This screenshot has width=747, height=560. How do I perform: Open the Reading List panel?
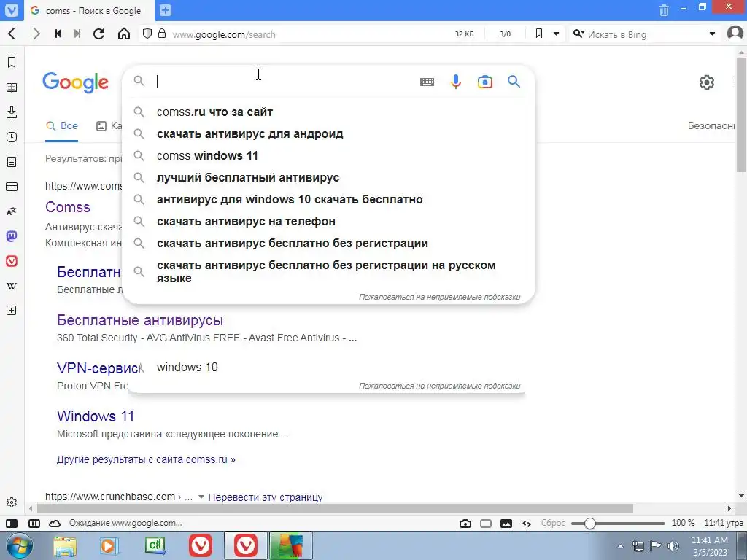12,87
